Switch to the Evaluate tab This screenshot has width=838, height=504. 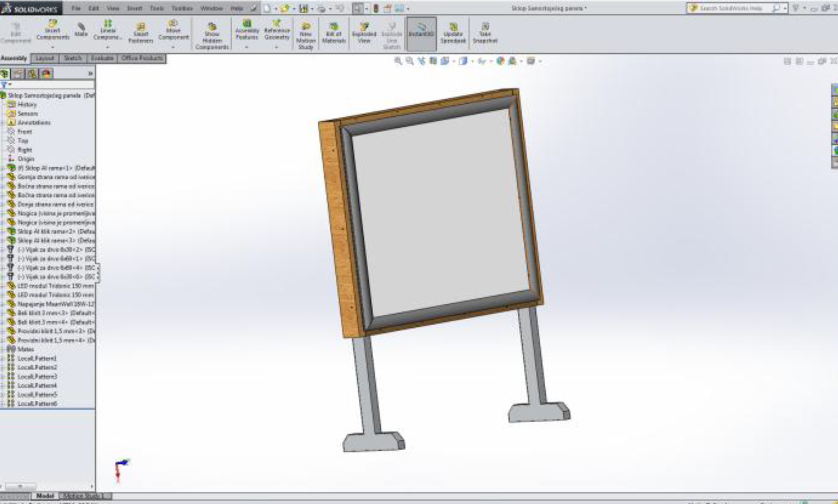point(102,58)
